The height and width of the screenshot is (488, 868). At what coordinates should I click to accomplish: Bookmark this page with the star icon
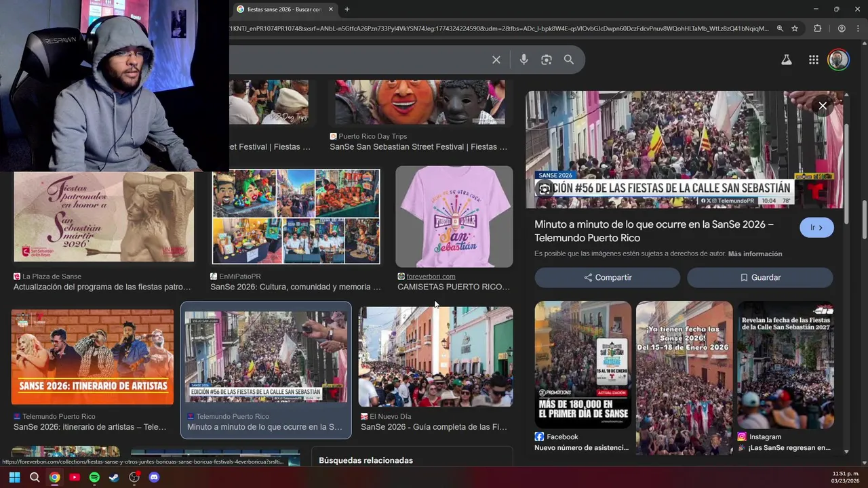(795, 28)
